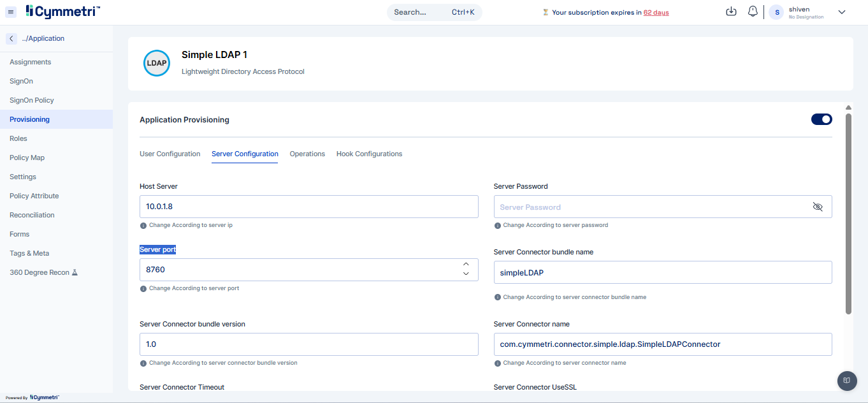This screenshot has height=403, width=868.
Task: Click 'Lightweight Directory Access Protocol' subtitle
Action: tap(243, 71)
